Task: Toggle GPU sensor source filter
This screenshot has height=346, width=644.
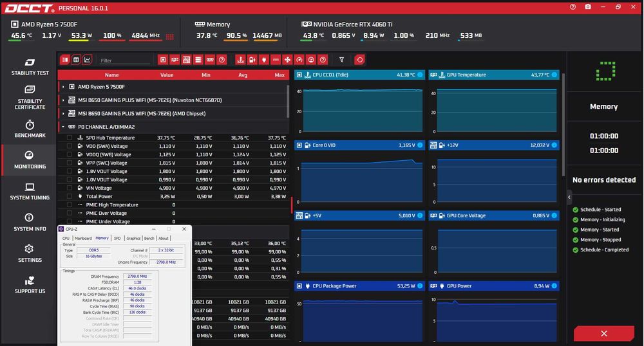Action: pyautogui.click(x=175, y=60)
